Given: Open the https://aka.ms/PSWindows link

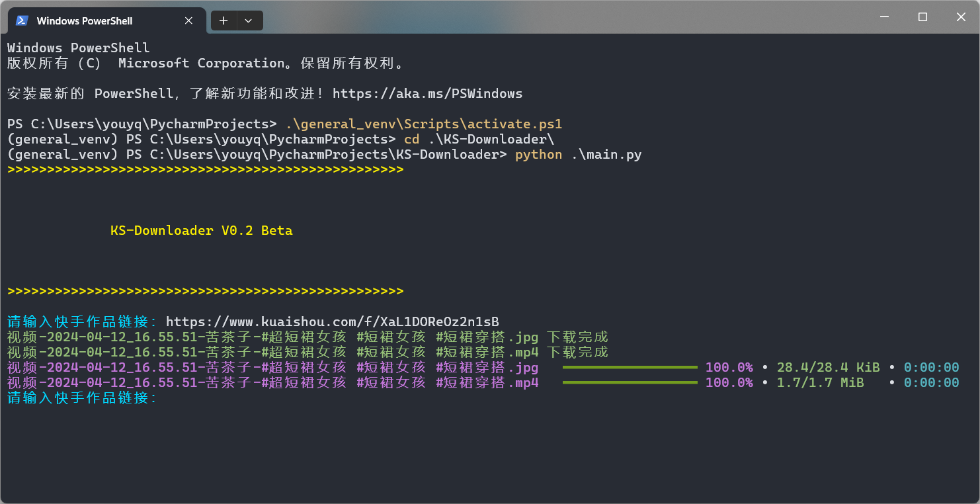Looking at the screenshot, I should 427,93.
